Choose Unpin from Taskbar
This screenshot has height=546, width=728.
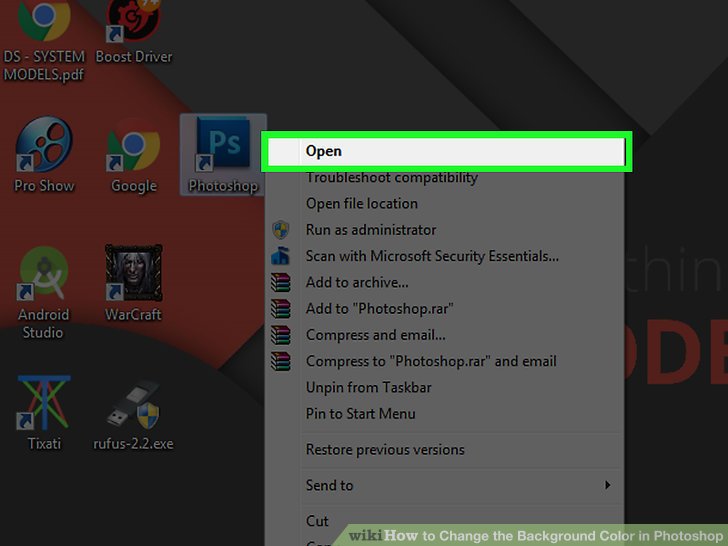(445, 387)
